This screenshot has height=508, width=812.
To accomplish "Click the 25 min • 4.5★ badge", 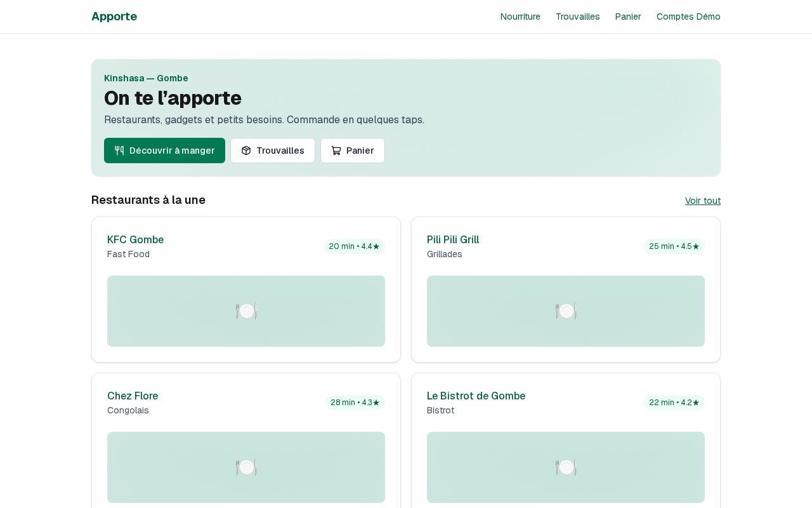I will pyautogui.click(x=674, y=246).
